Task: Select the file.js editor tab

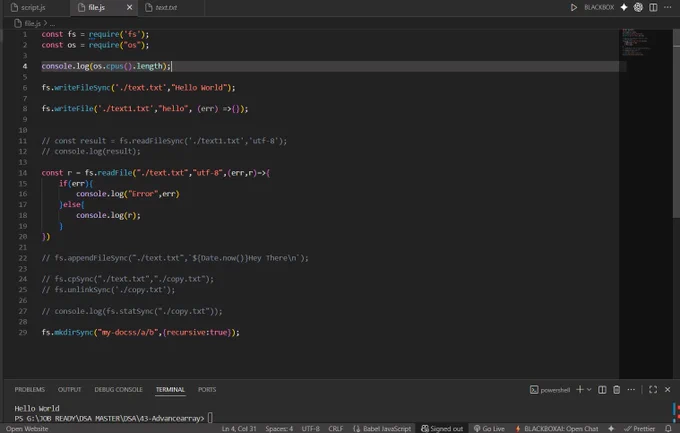Action: (x=96, y=7)
